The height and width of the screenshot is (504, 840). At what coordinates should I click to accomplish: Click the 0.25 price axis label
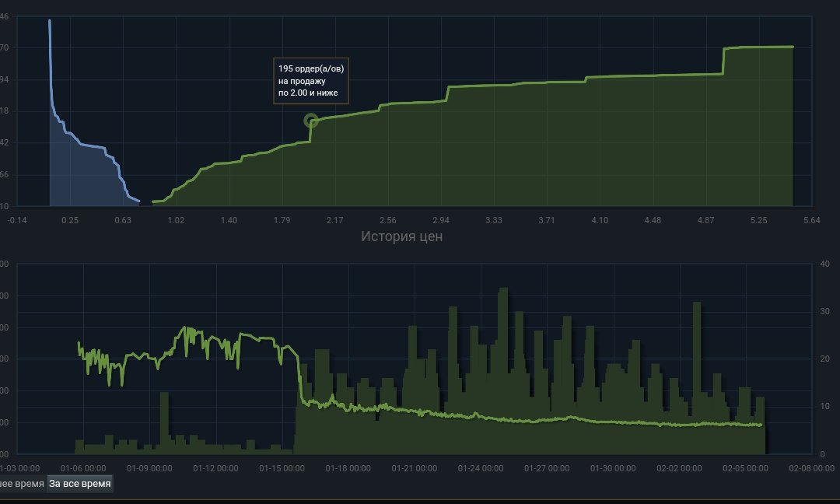coord(70,220)
